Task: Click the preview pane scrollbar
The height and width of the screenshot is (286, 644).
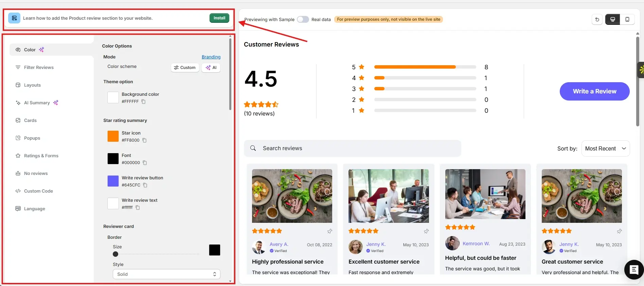Action: tap(638, 82)
